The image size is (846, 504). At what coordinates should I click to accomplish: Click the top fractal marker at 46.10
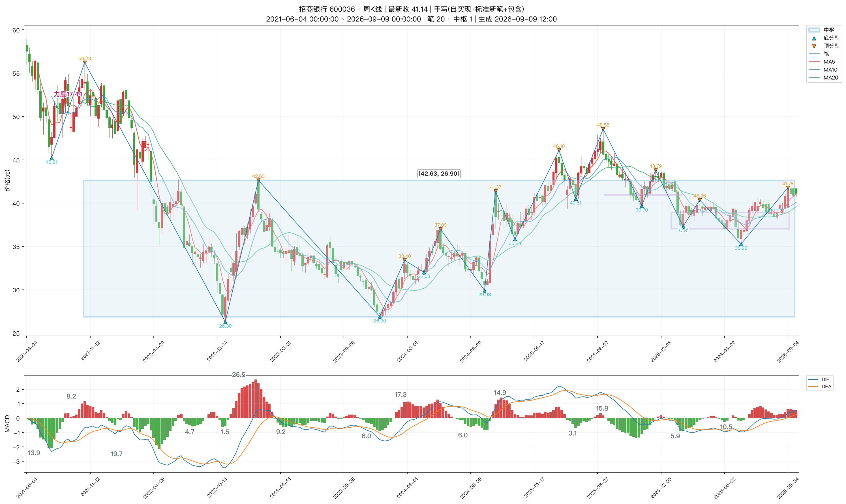coord(559,151)
